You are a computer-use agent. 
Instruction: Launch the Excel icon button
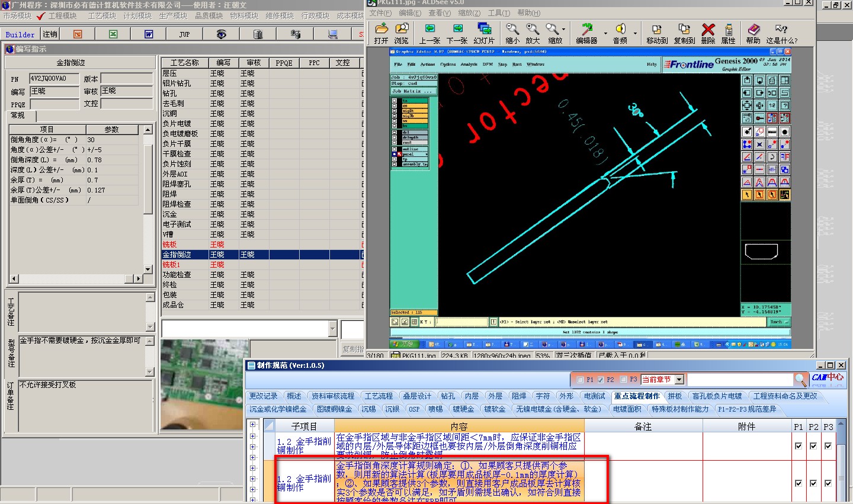(113, 34)
